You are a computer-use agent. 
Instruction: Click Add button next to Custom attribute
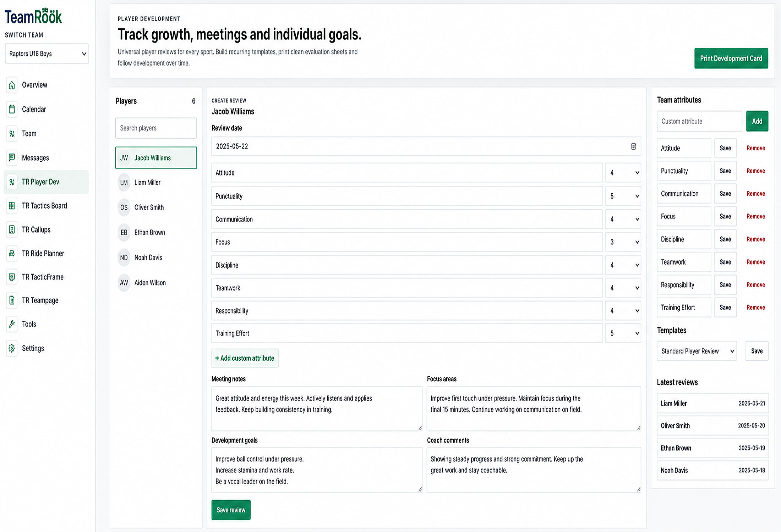point(757,121)
